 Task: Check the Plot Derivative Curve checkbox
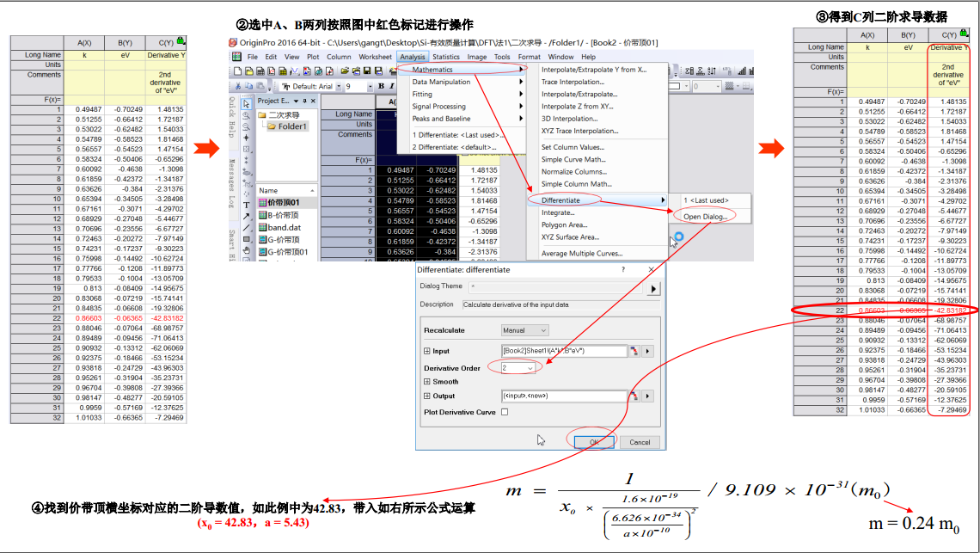[505, 412]
